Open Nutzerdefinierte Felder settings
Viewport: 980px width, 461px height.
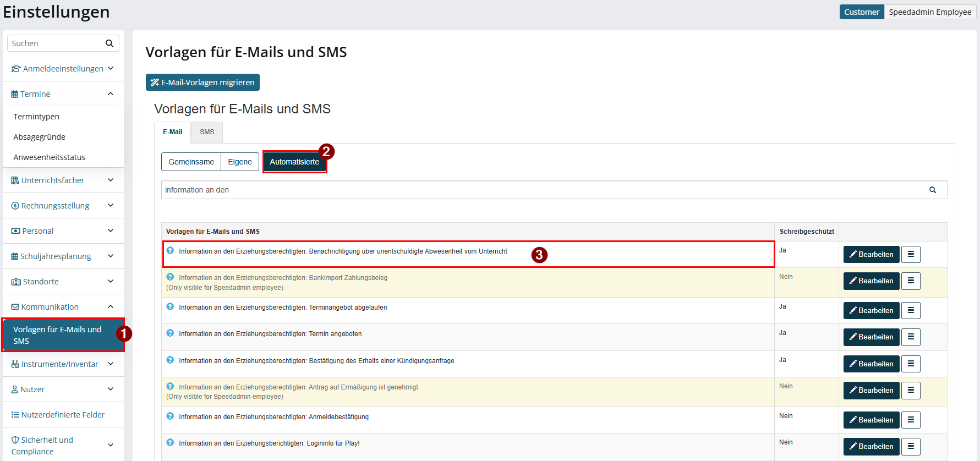point(63,415)
